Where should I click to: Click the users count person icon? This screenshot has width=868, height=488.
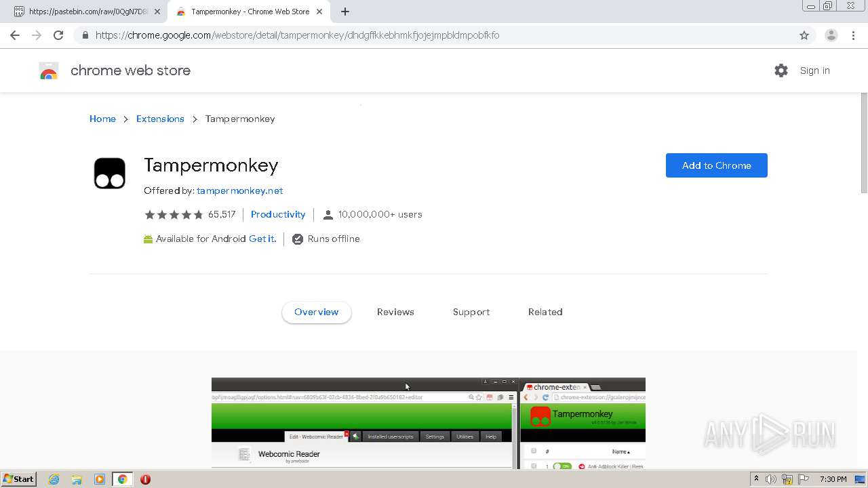pos(328,215)
